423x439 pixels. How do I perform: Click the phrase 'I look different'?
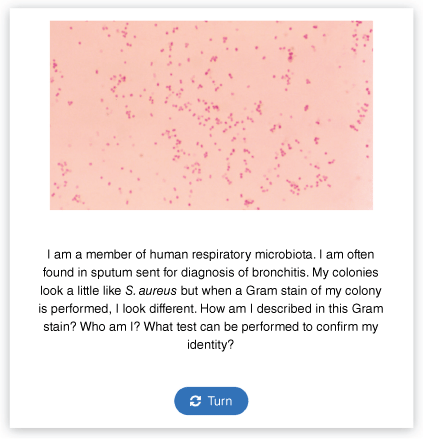click(x=156, y=309)
